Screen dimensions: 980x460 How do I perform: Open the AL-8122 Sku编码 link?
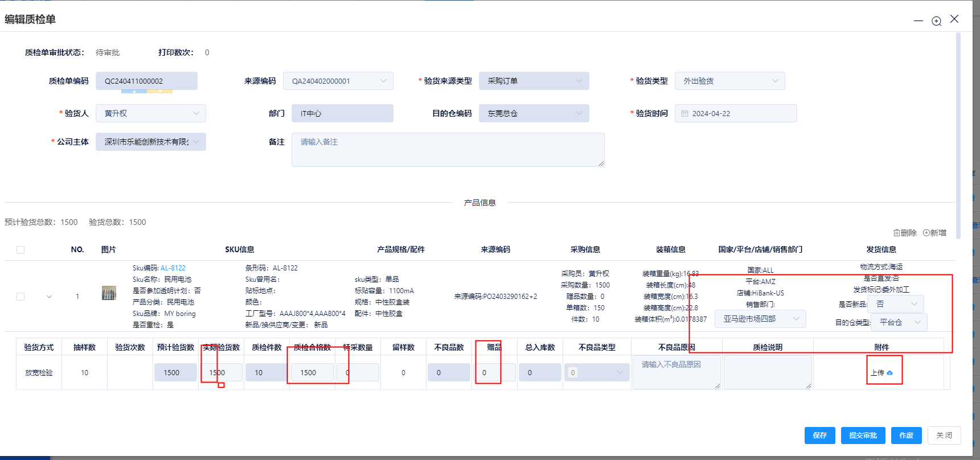(x=173, y=268)
